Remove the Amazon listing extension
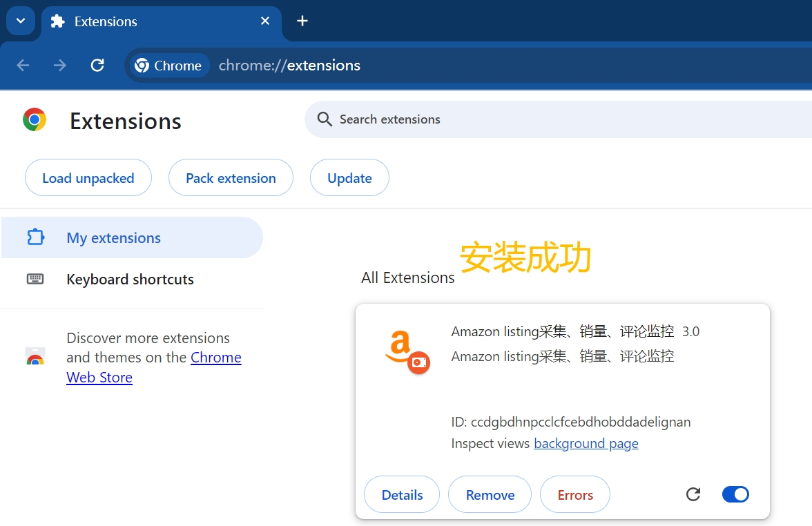Image resolution: width=812 pixels, height=526 pixels. (490, 494)
